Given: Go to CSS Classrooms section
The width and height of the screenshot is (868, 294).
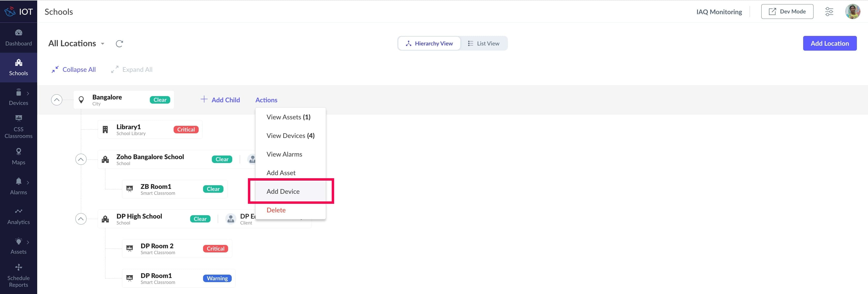Looking at the screenshot, I should coord(19,127).
